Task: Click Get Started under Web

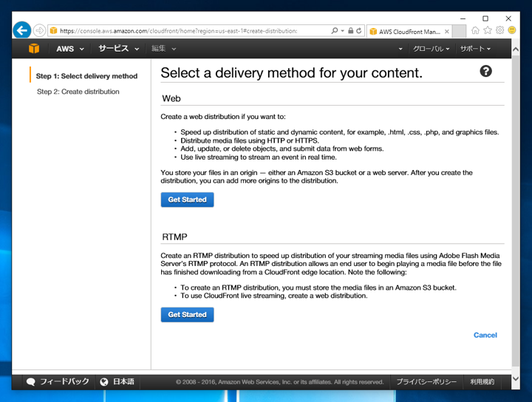Action: [187, 200]
